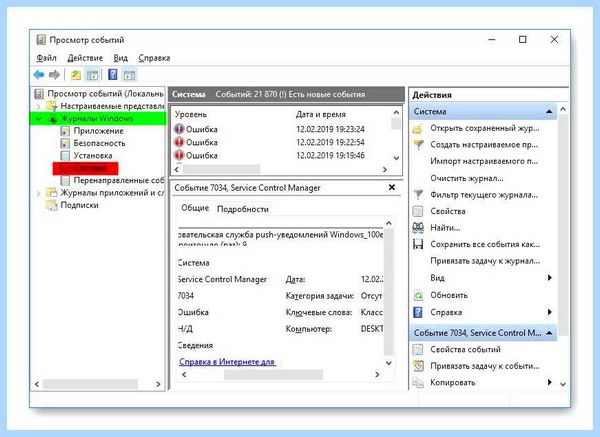Screen dimensions: 600x437
Task: Toggle the console tree toolbar icon
Action: tap(92, 75)
